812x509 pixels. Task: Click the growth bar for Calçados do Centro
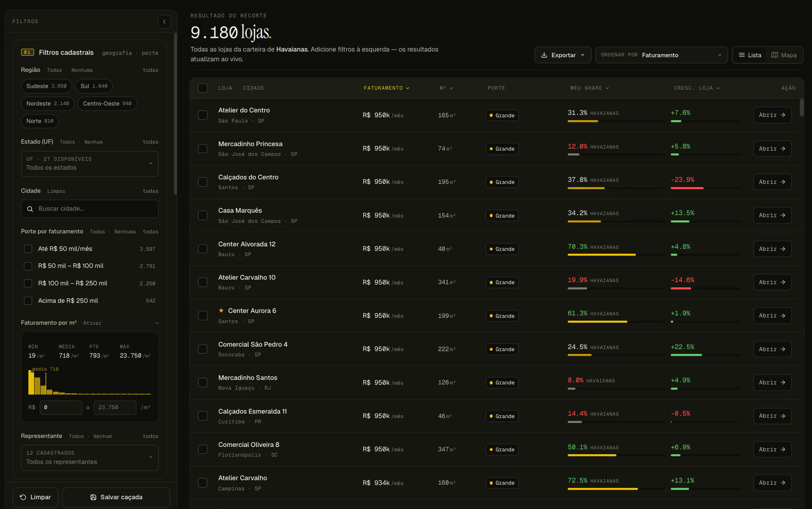[x=705, y=188]
